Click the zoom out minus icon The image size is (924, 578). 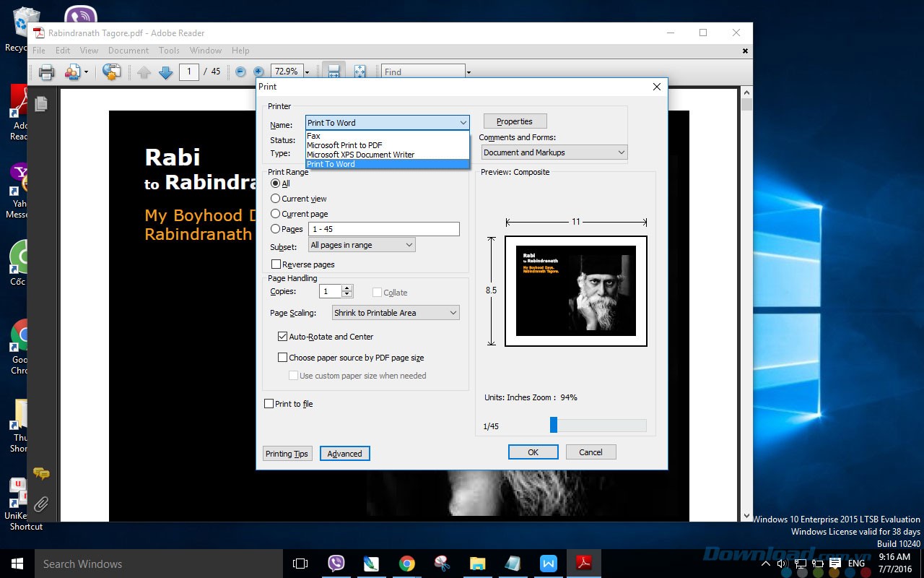[x=240, y=72]
